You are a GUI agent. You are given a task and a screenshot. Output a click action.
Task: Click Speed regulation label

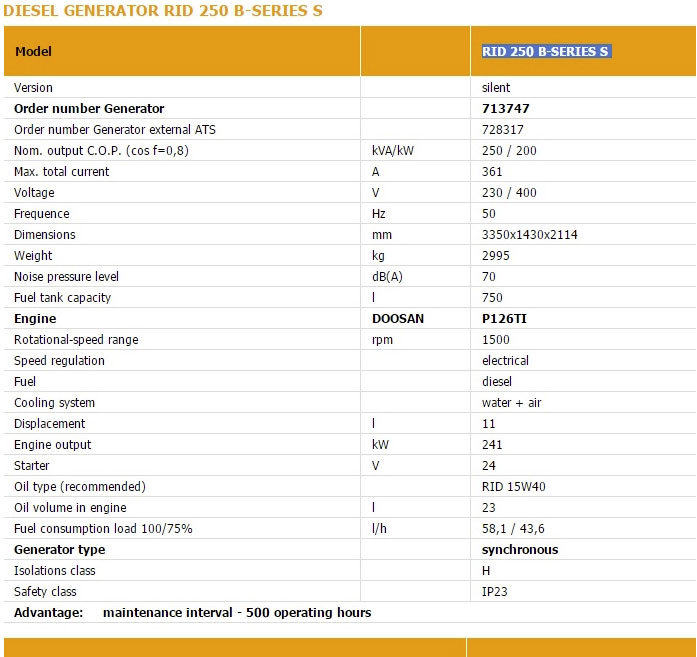(x=59, y=361)
